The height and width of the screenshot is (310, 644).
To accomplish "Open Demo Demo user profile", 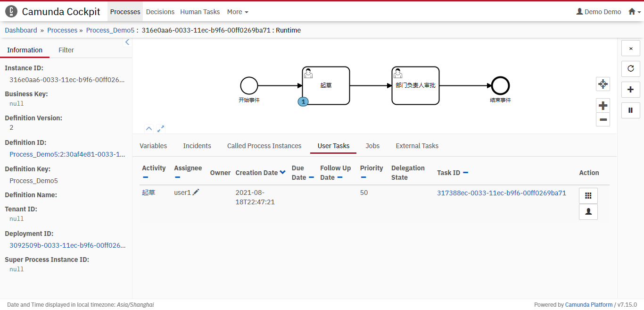I will (599, 12).
